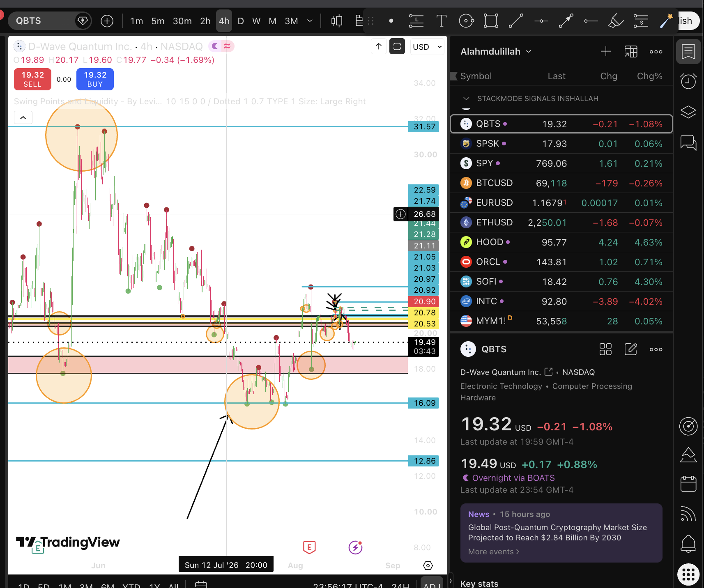Click the lightning event marker on timeline
Viewport: 704px width, 588px height.
[356, 547]
